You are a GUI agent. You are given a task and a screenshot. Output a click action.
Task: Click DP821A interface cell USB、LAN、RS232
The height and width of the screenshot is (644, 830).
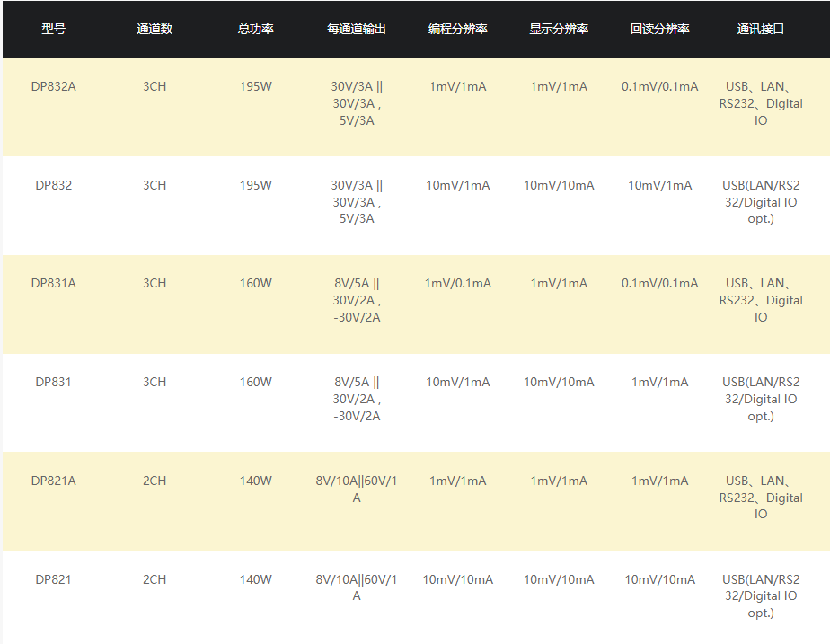[761, 498]
